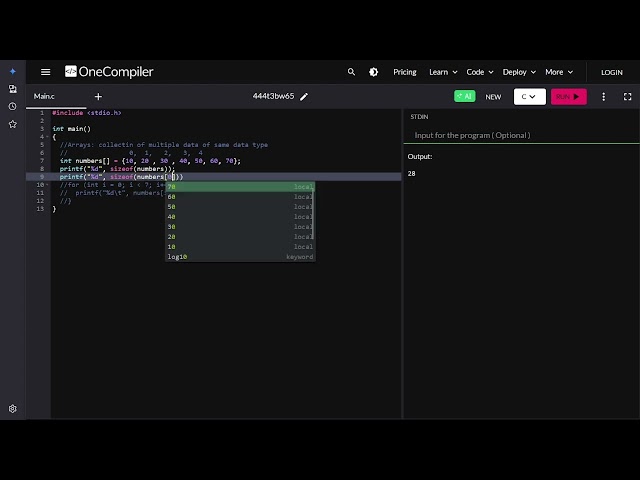Open the hamburger menu
This screenshot has width=640, height=480.
coord(46,72)
